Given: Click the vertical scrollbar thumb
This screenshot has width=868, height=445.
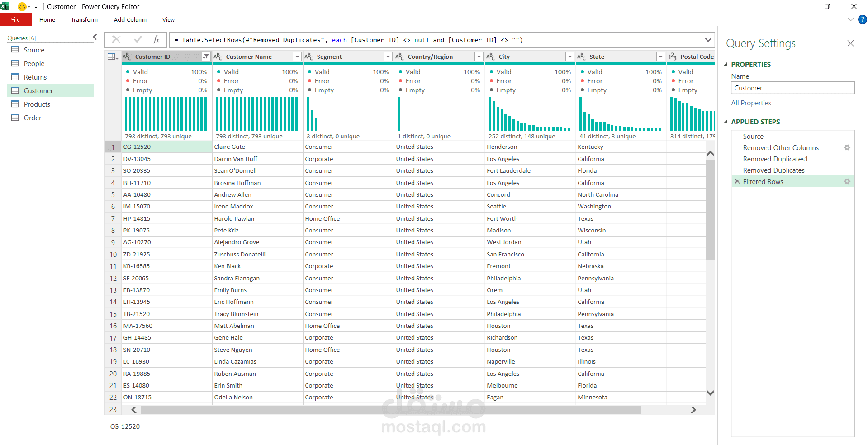Looking at the screenshot, I should tap(710, 209).
